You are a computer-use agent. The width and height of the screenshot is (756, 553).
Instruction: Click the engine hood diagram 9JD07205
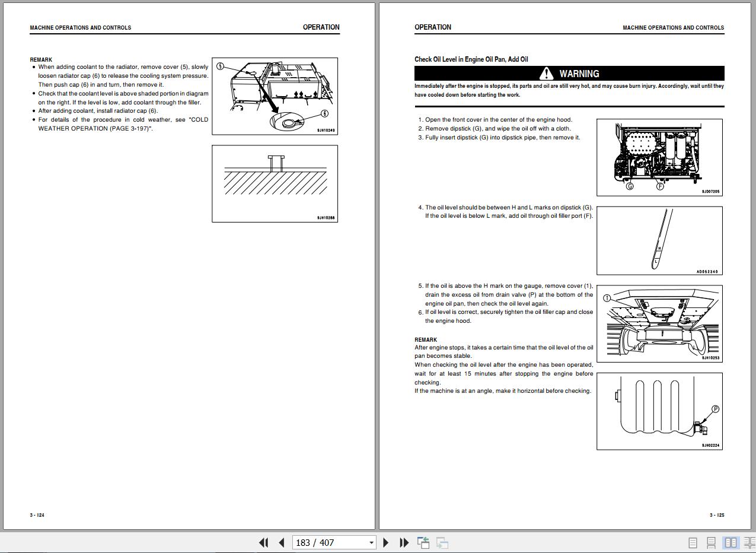tap(659, 157)
